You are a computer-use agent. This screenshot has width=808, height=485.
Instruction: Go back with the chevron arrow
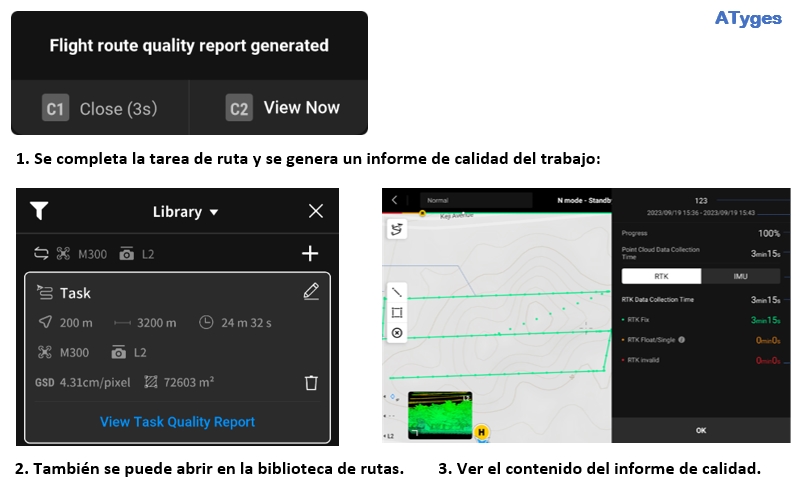(x=395, y=200)
